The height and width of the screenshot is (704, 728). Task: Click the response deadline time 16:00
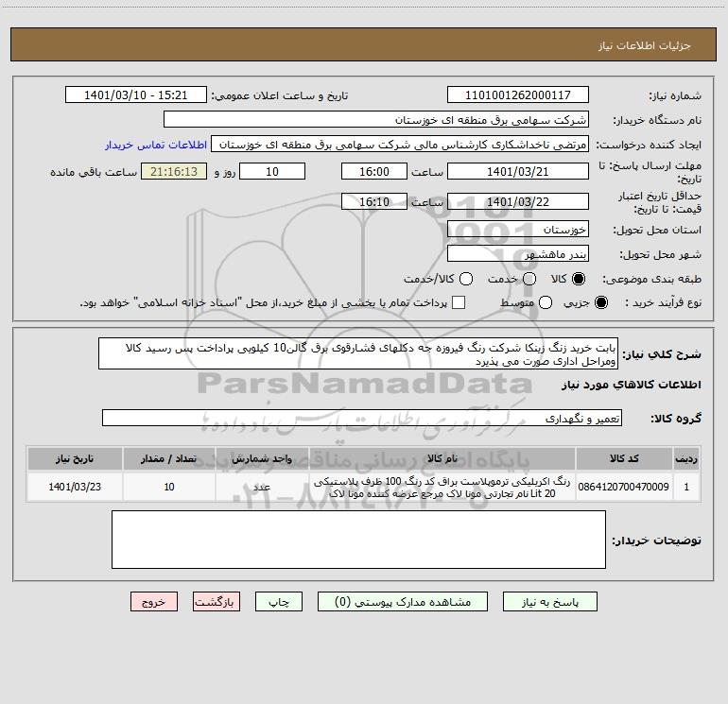(x=374, y=171)
